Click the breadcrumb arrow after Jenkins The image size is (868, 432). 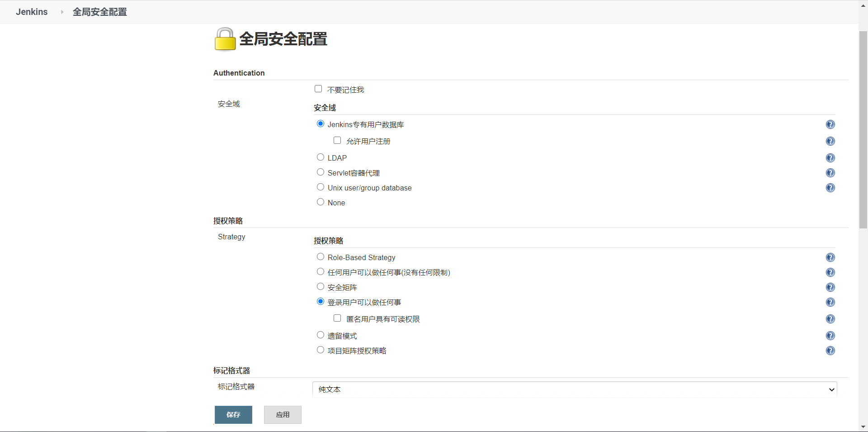62,12
